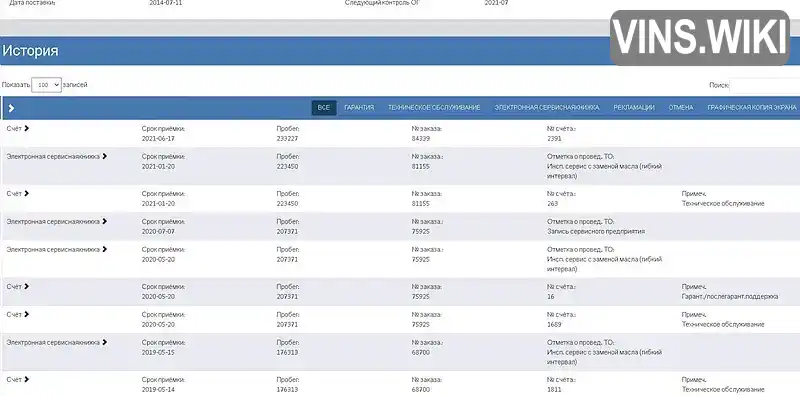Click the Показать label

coord(16,85)
